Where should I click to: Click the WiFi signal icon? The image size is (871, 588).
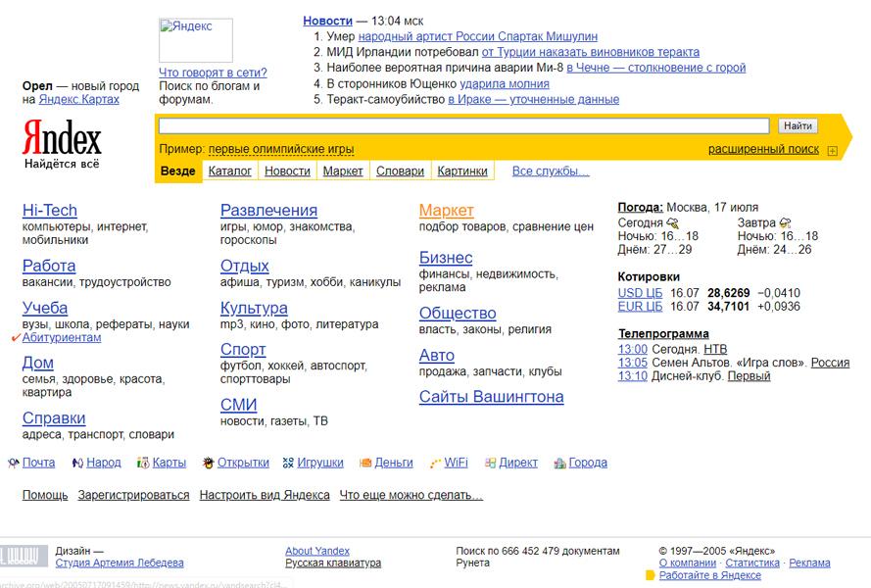[x=435, y=463]
